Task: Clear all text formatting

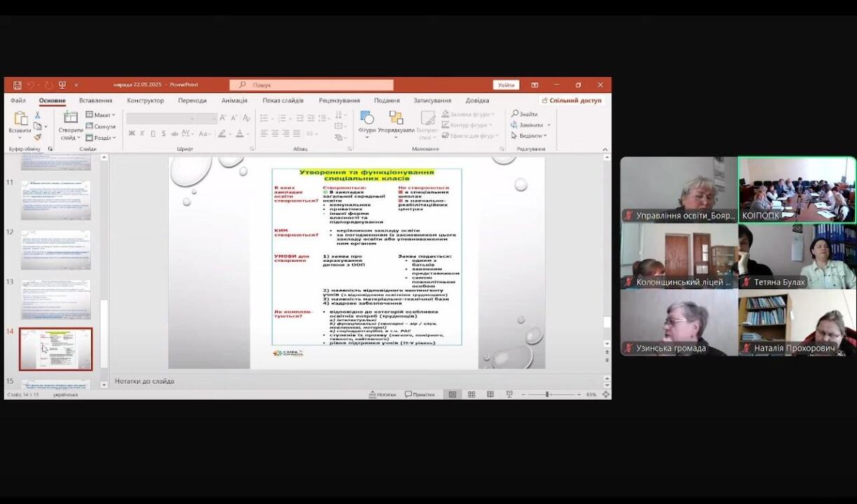Action: click(x=246, y=118)
